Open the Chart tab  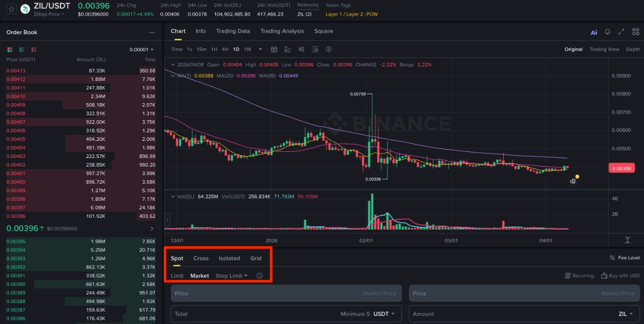coord(178,31)
